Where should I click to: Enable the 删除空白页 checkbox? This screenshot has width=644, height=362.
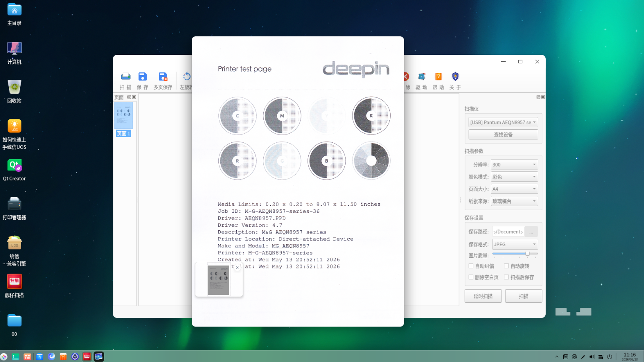(x=471, y=277)
